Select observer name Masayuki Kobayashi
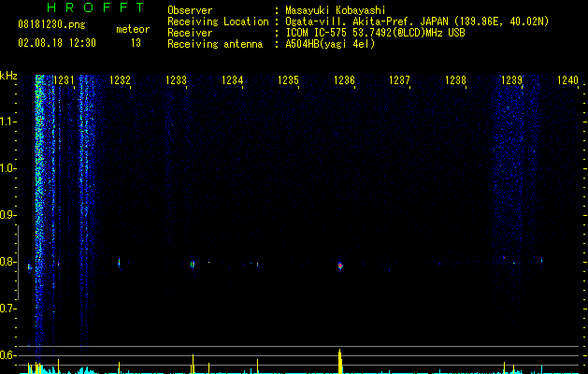 (x=336, y=10)
